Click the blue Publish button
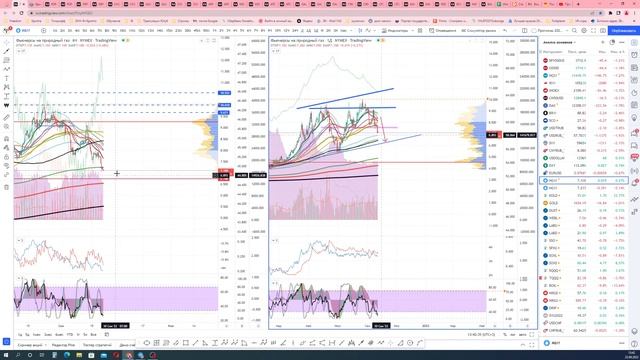The image size is (640, 360). click(623, 31)
